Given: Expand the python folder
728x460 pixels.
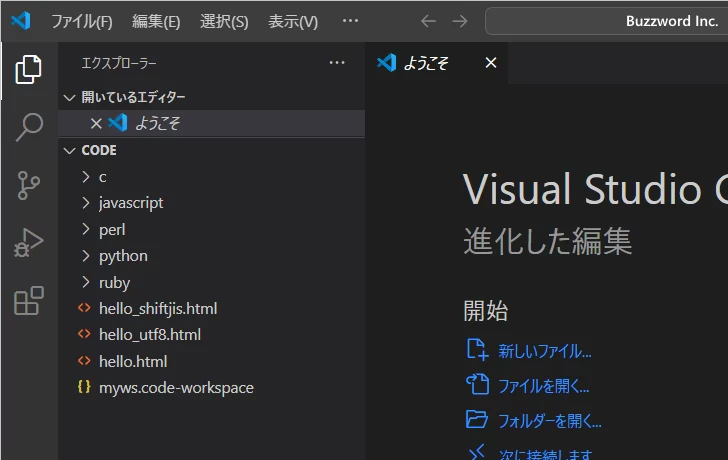Looking at the screenshot, I should pos(85,255).
